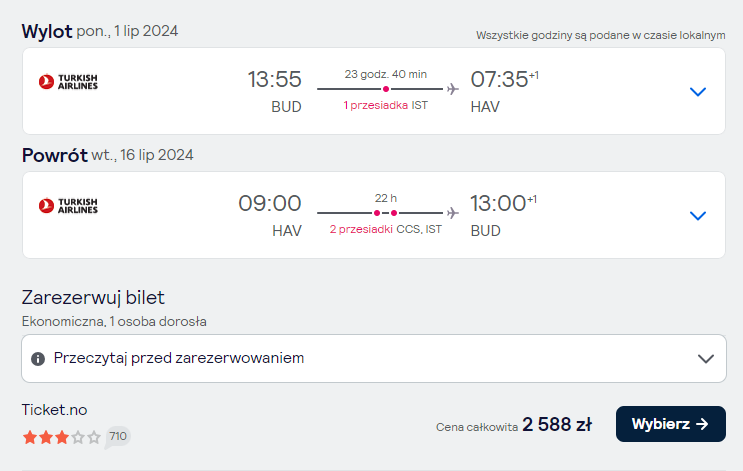Click the IST stopover dot on outbound flight
Screen dimensions: 743x471
coord(386,89)
